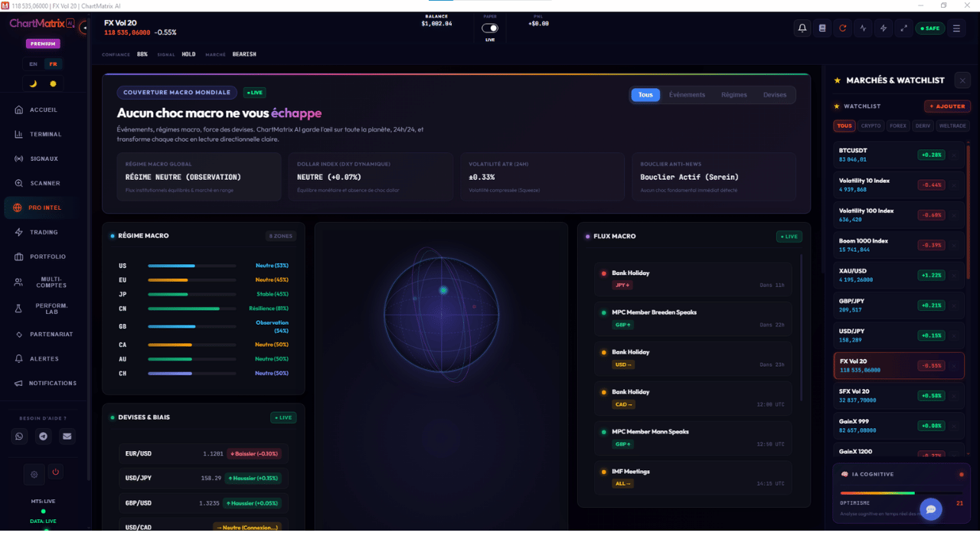The image size is (980, 536).
Task: Open settings with the gear icon
Action: pos(34,475)
